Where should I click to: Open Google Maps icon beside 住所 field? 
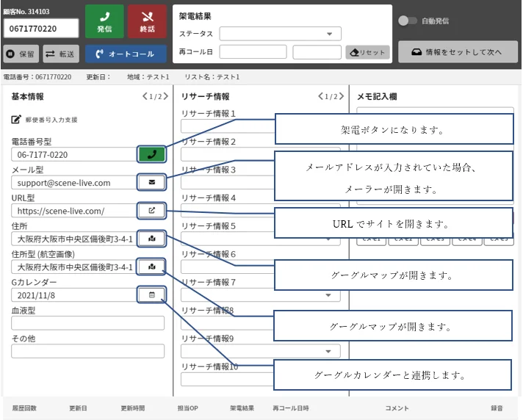point(151,238)
